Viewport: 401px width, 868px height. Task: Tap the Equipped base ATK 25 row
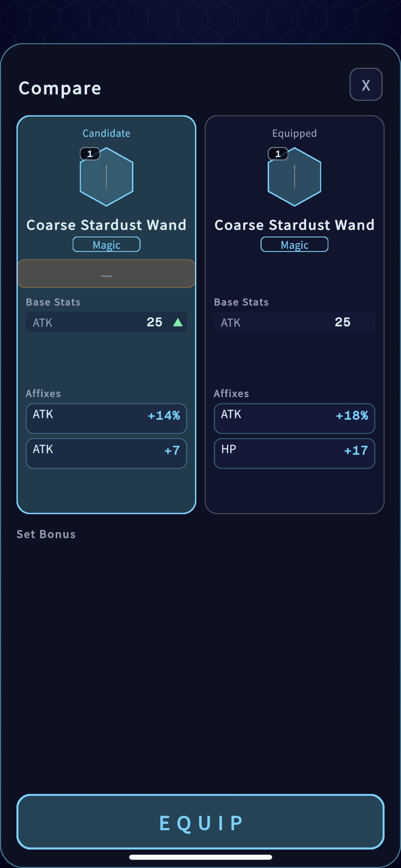[x=294, y=322]
